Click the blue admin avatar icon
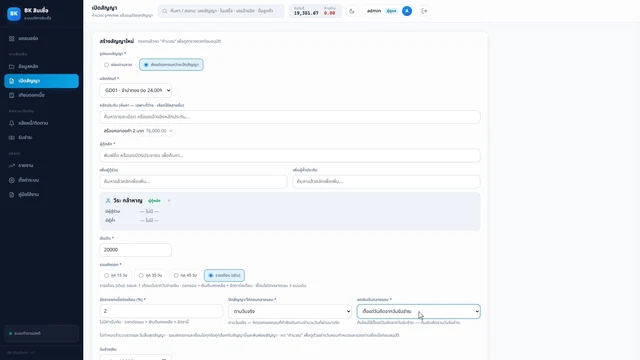This screenshot has width=640, height=360. coord(407,11)
